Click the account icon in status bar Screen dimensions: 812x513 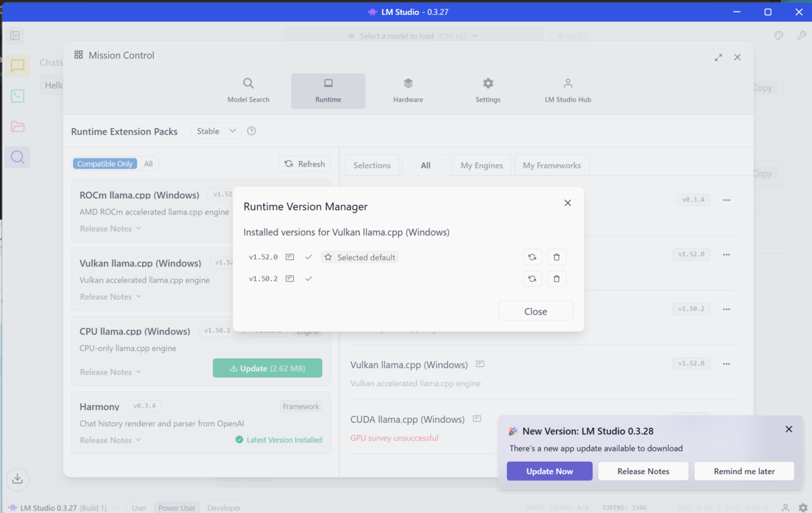click(x=786, y=508)
